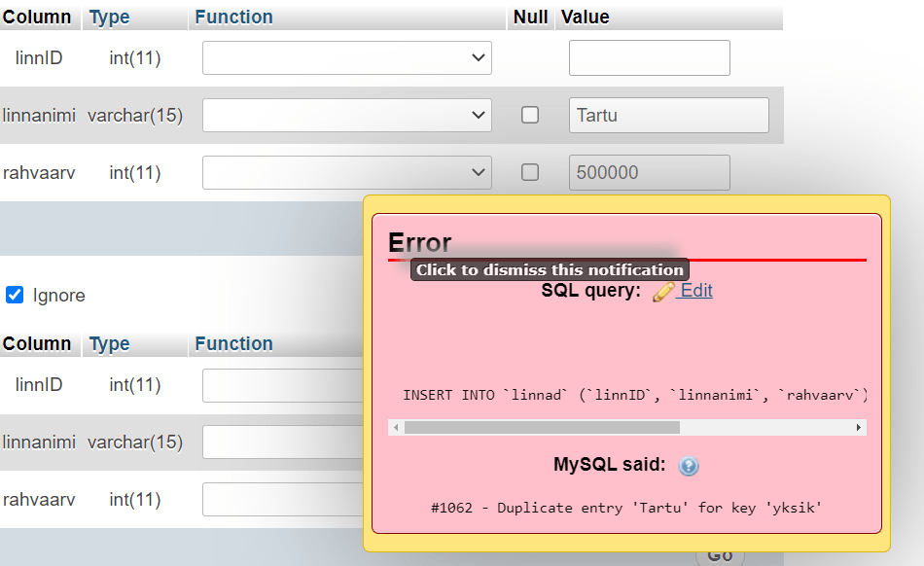The image size is (924, 566).
Task: Click the linnID value input field
Action: [649, 58]
